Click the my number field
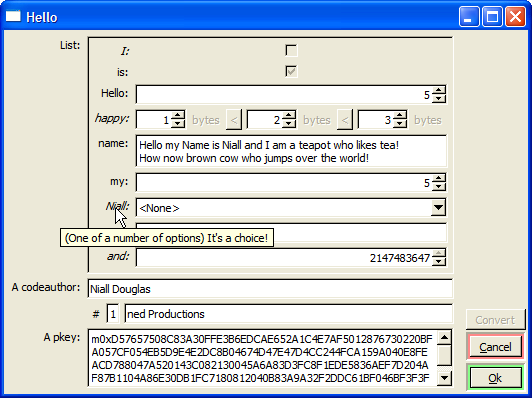This screenshot has width=532, height=398. tap(284, 183)
